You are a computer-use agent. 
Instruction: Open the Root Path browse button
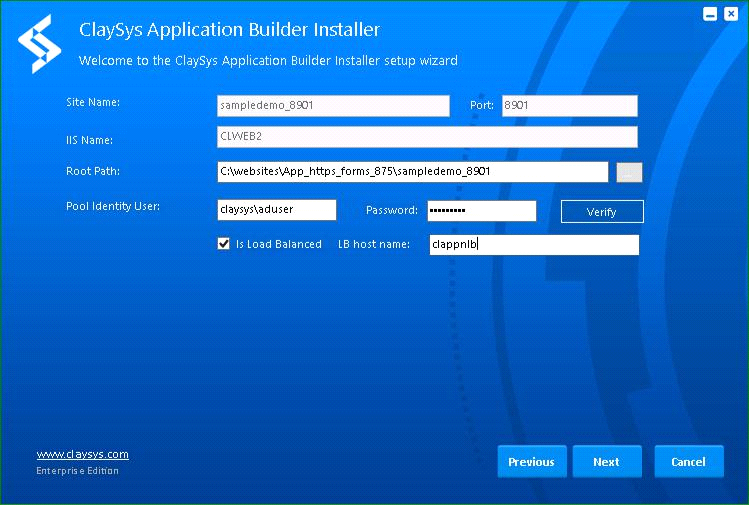[629, 172]
